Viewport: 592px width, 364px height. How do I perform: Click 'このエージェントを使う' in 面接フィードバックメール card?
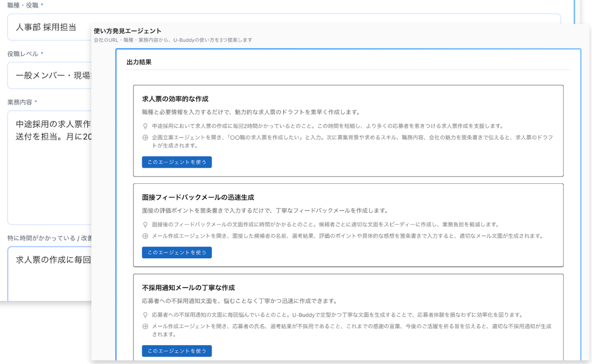tap(176, 252)
